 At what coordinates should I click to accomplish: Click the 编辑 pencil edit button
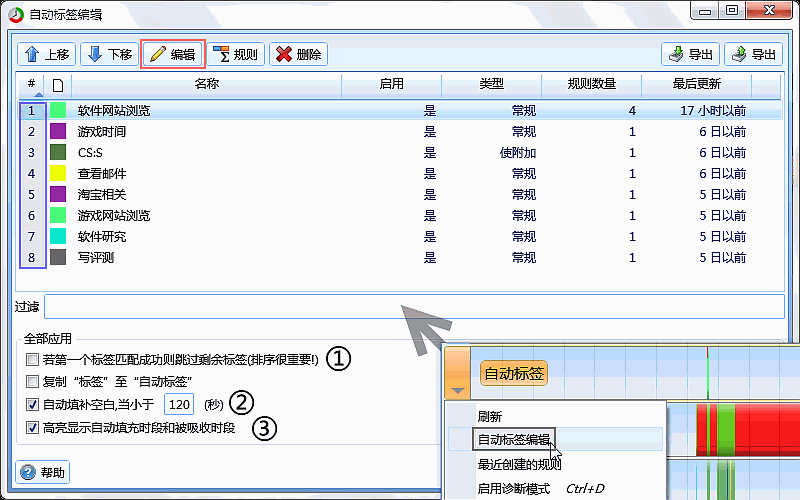pyautogui.click(x=172, y=54)
